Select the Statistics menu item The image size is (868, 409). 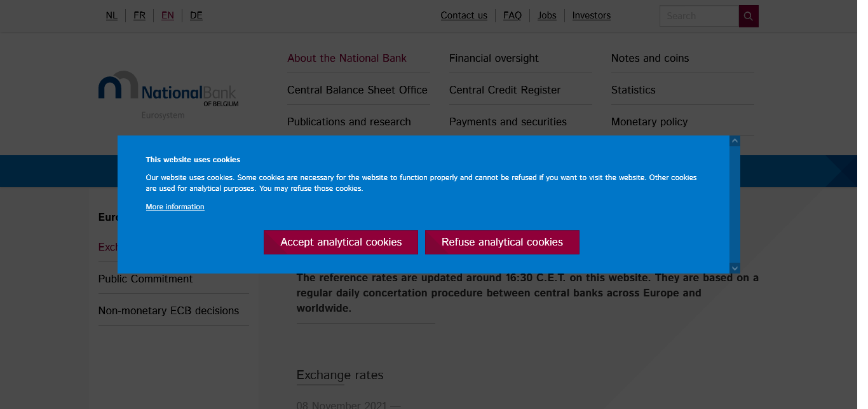click(x=633, y=90)
